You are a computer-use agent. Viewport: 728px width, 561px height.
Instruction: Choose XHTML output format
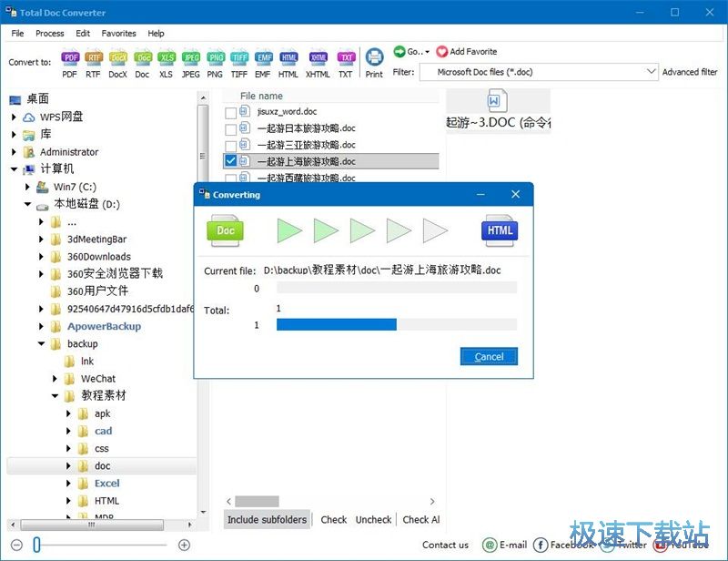318,63
